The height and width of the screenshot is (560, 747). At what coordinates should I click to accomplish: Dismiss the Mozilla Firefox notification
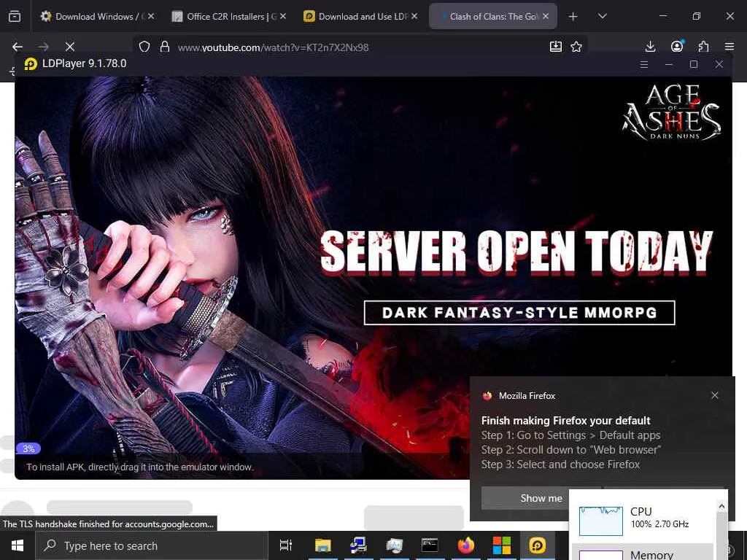click(715, 395)
